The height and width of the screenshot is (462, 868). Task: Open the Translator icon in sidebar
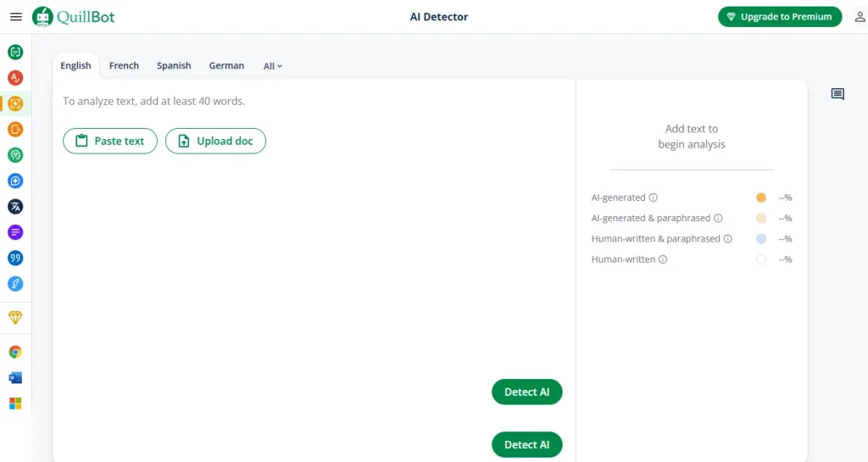(15, 207)
